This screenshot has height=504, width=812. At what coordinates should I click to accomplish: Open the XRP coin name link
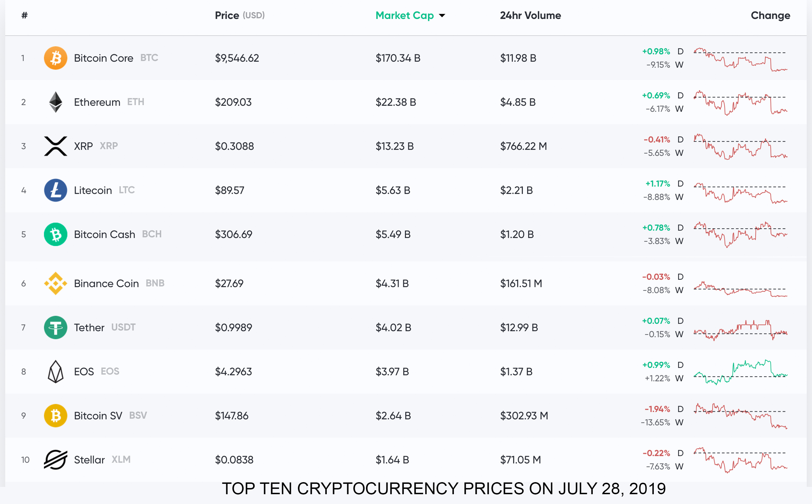(83, 146)
